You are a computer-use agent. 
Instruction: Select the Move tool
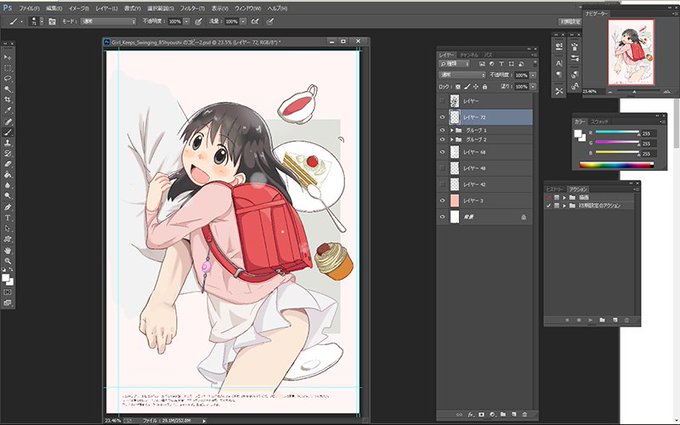pyautogui.click(x=7, y=57)
